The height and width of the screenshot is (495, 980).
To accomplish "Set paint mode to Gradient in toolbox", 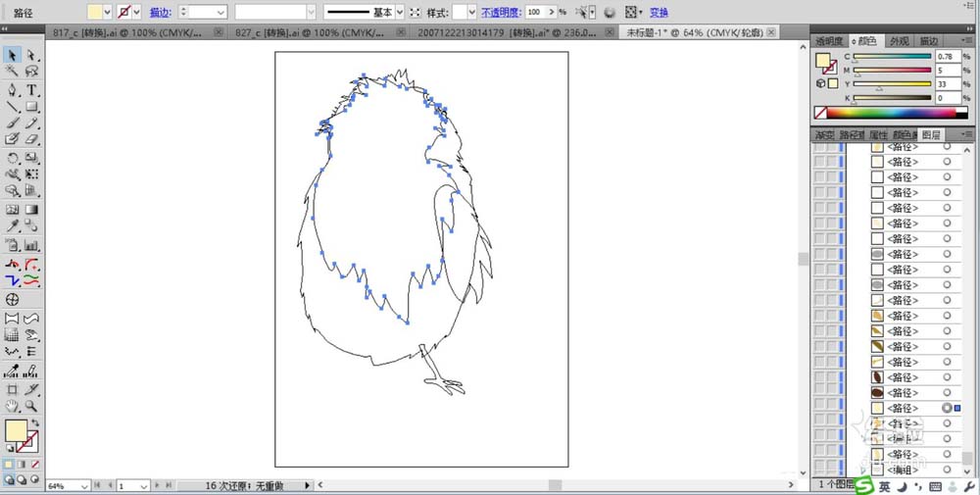I will pyautogui.click(x=22, y=465).
